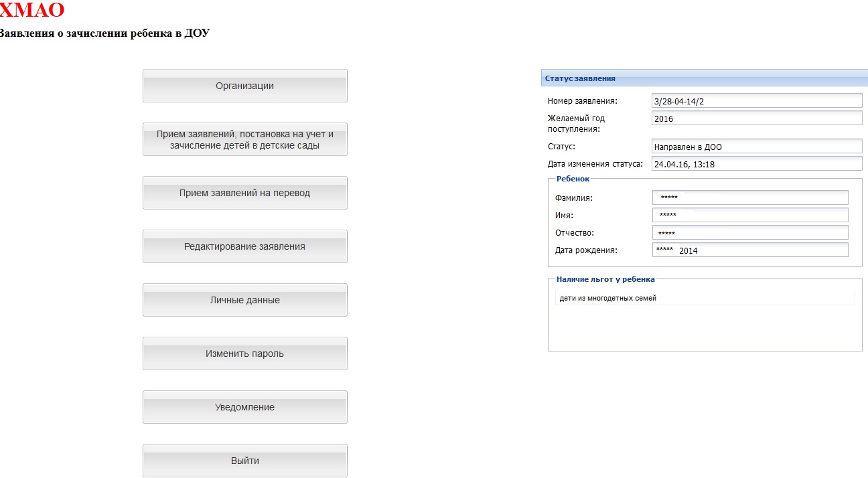Click the Статус заявления panel header

(x=703, y=78)
